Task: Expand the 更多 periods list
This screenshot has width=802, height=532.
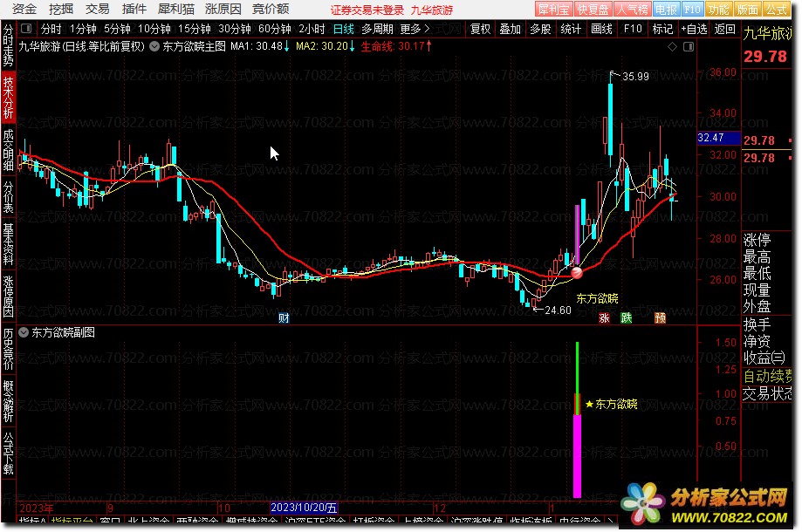Action: (x=415, y=29)
